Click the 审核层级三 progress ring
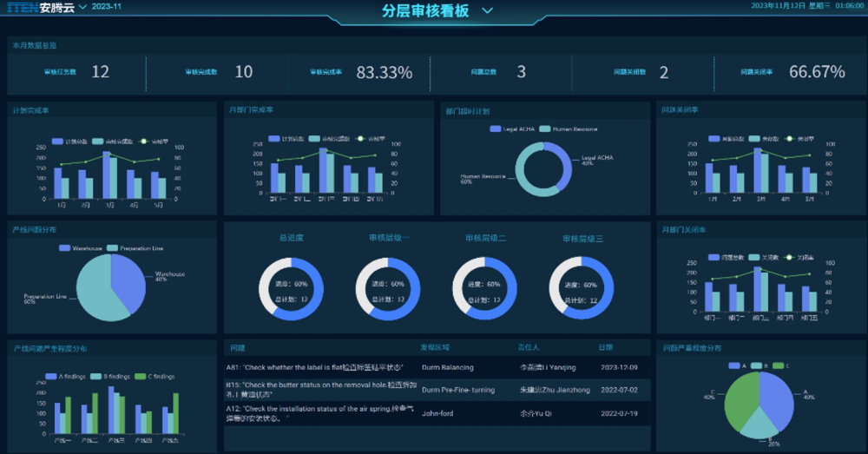This screenshot has height=454, width=868. click(x=582, y=288)
